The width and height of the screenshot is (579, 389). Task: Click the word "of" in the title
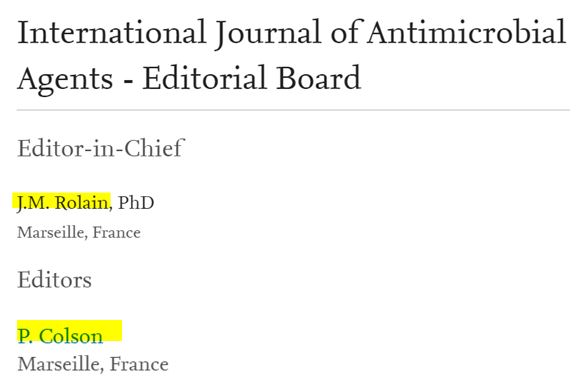point(346,33)
